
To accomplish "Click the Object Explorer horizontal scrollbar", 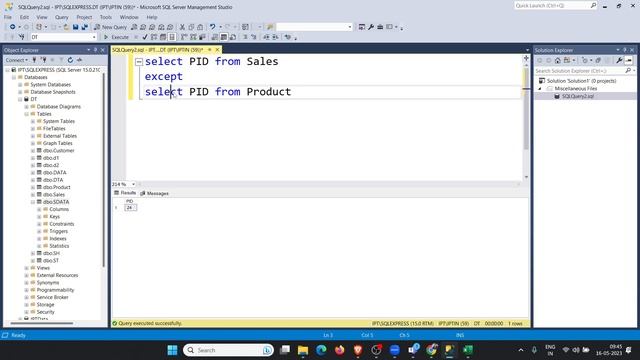I will 42,323.
